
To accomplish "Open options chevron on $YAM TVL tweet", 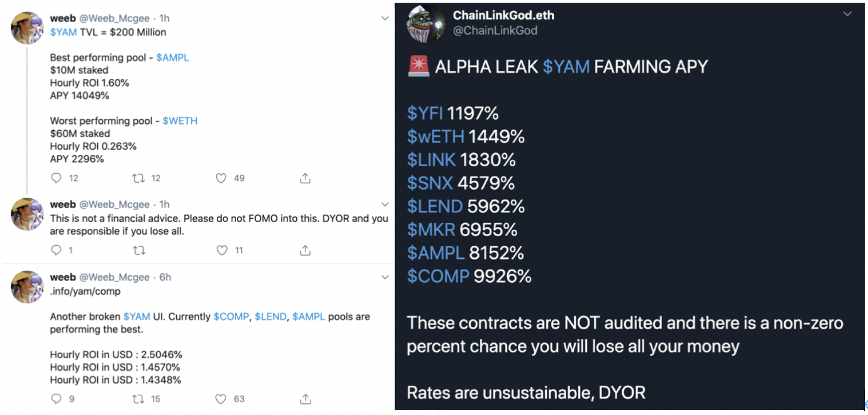I will point(385,18).
